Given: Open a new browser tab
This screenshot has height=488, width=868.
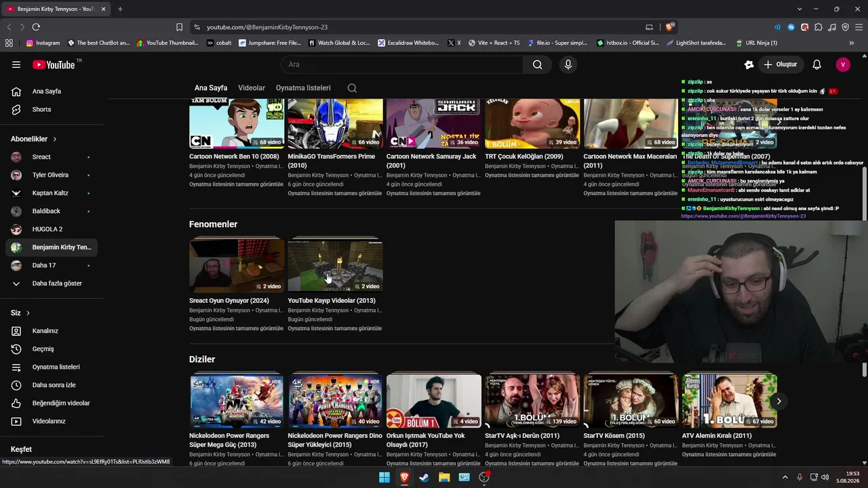Looking at the screenshot, I should click(x=120, y=9).
